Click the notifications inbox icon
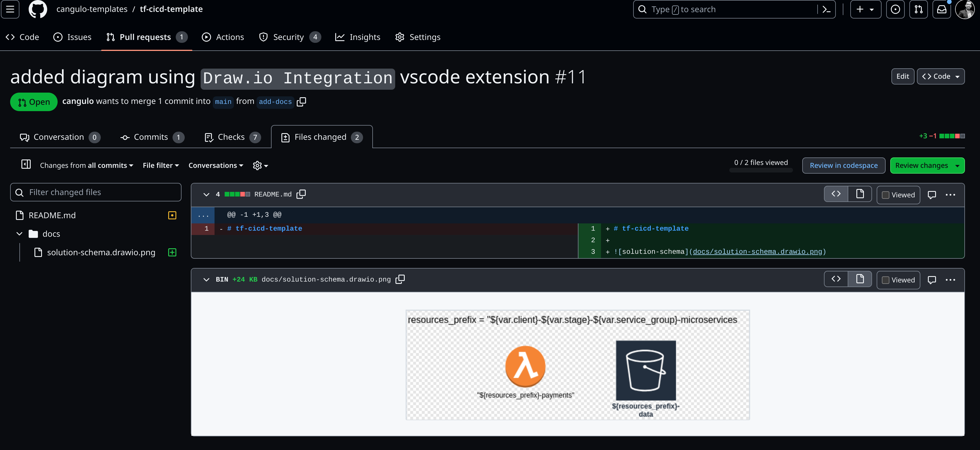Screen dimensions: 980x450 [x=941, y=10]
